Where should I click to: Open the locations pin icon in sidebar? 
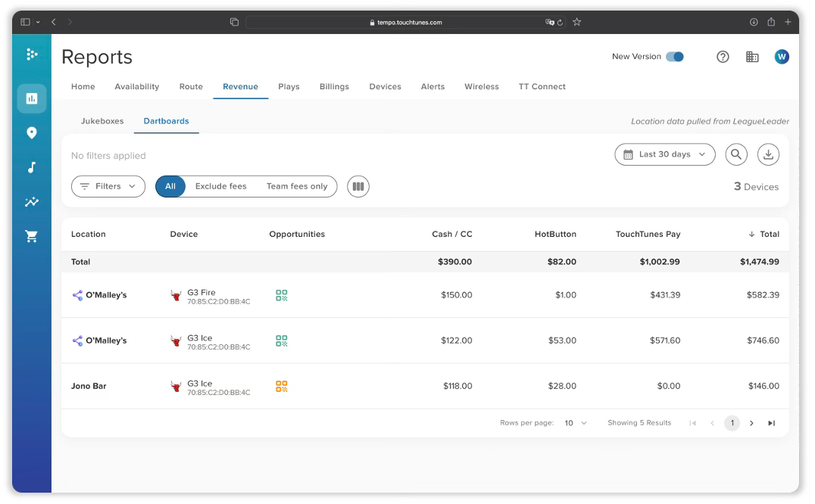(32, 133)
